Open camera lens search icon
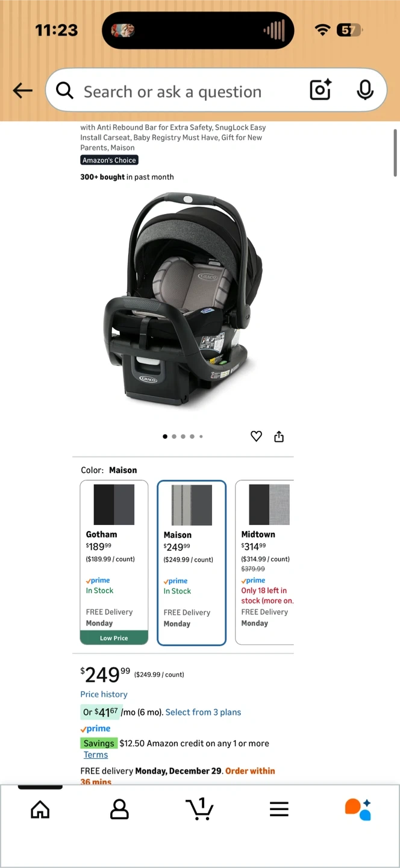The image size is (400, 868). coord(320,90)
